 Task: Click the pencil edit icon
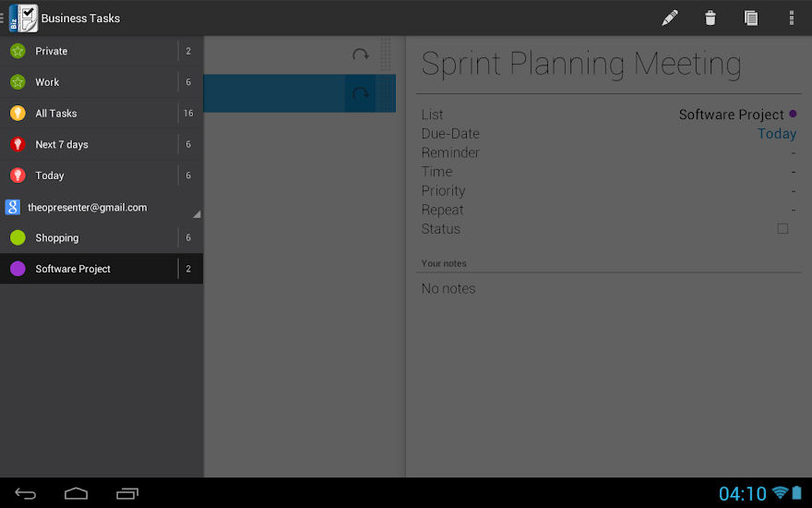pos(670,18)
